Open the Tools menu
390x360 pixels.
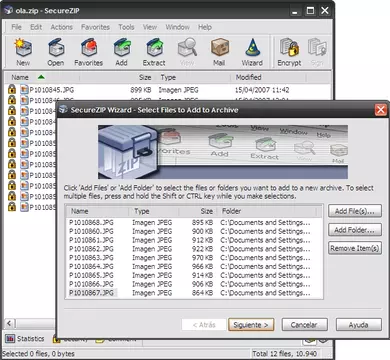[126, 27]
